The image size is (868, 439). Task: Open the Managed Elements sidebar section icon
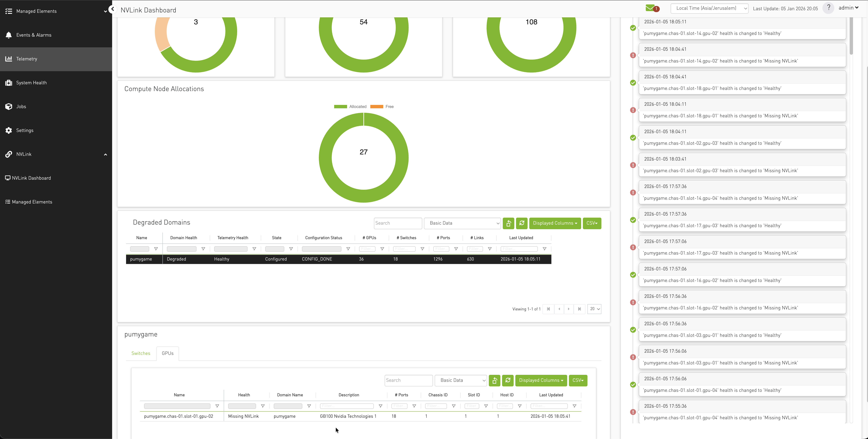coord(9,11)
